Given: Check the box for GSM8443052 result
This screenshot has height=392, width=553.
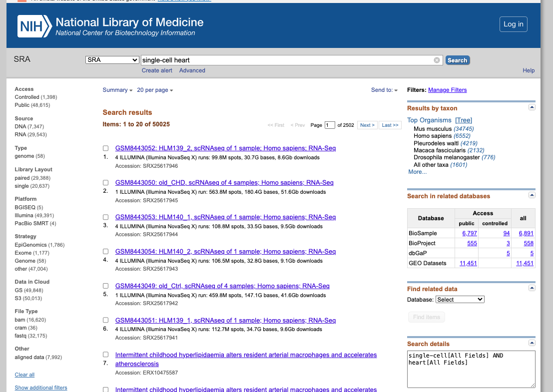Looking at the screenshot, I should click(x=105, y=148).
